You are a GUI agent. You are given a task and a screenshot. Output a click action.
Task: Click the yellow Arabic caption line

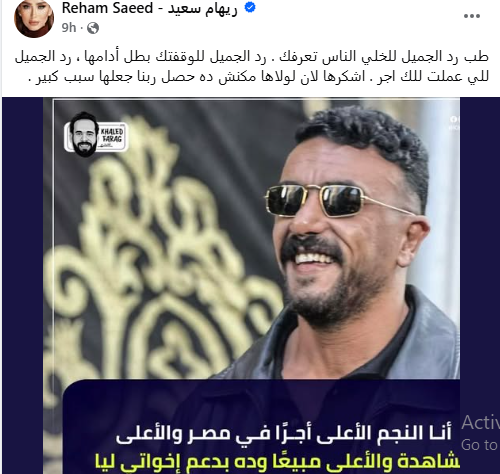click(277, 463)
